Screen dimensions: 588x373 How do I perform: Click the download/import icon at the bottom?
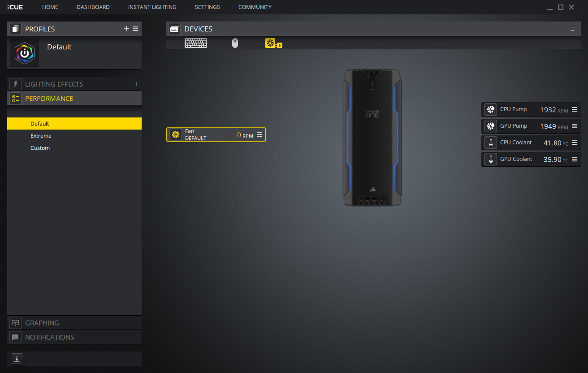pyautogui.click(x=17, y=359)
